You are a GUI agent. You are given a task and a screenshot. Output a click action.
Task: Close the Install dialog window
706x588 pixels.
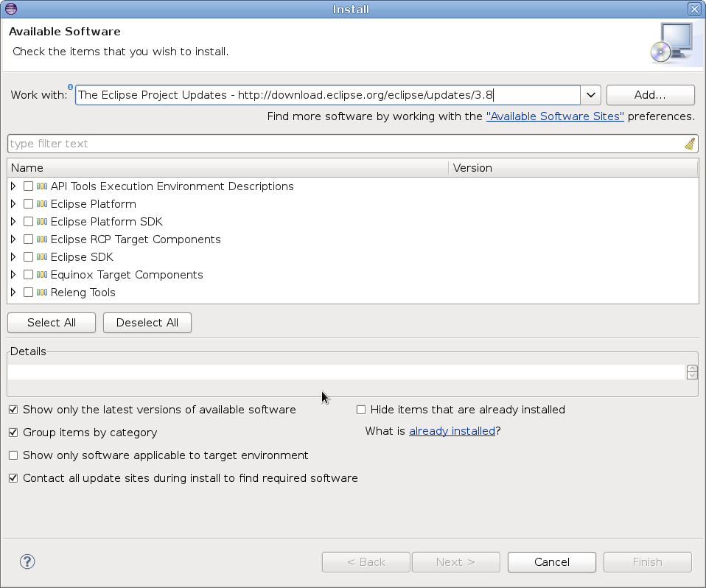click(694, 9)
